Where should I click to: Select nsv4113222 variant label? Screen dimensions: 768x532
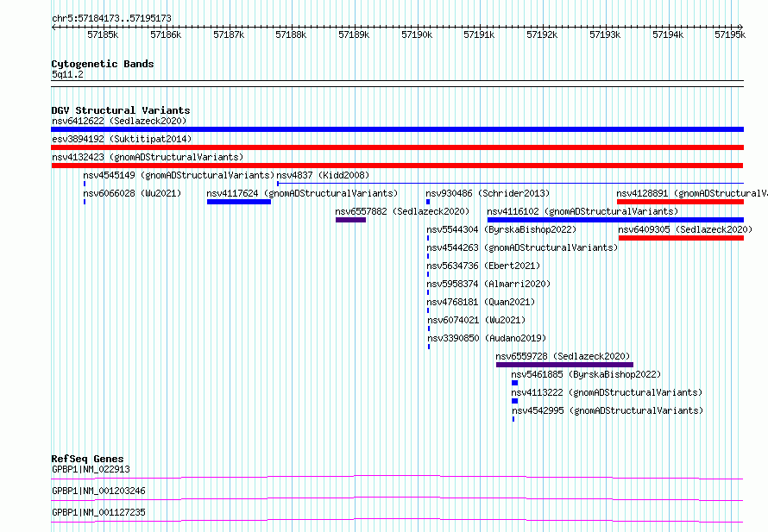point(607,392)
